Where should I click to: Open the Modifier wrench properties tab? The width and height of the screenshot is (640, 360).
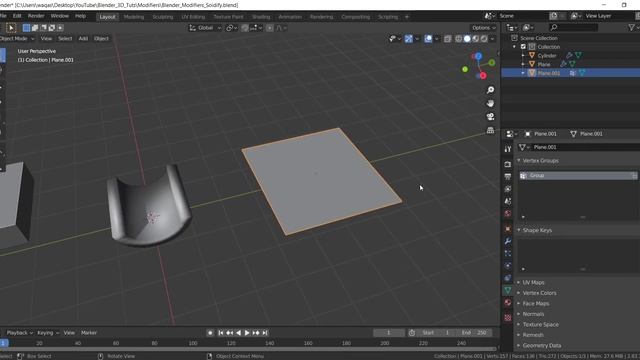[x=507, y=241]
